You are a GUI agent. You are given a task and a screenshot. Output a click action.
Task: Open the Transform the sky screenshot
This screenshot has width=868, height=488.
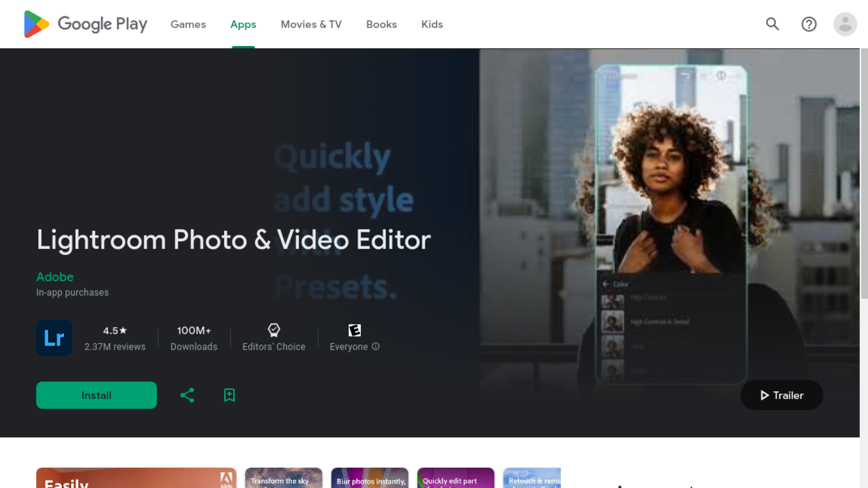click(x=283, y=478)
